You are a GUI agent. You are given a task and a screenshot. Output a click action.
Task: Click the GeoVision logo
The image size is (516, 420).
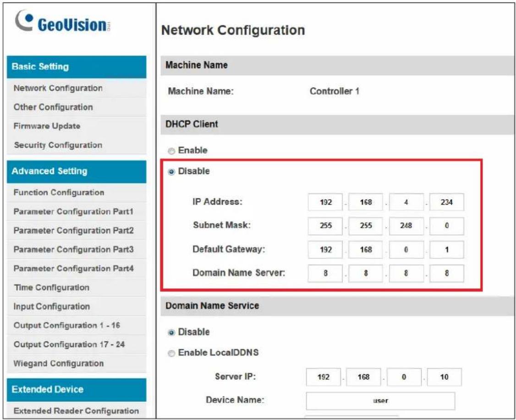tap(62, 22)
